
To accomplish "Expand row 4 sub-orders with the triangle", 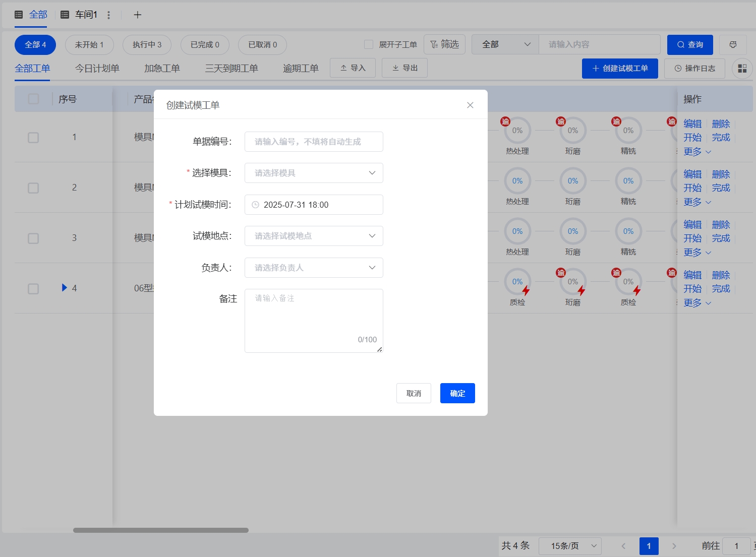I will pyautogui.click(x=64, y=288).
